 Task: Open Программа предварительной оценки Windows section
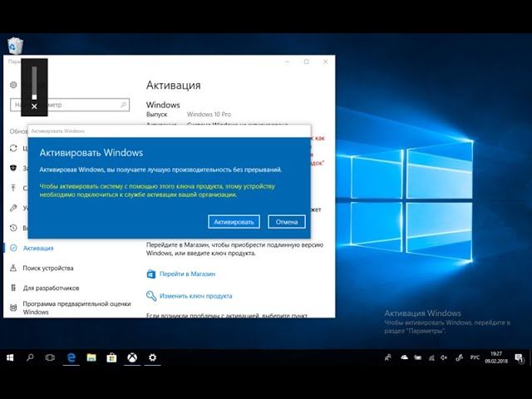pos(76,308)
